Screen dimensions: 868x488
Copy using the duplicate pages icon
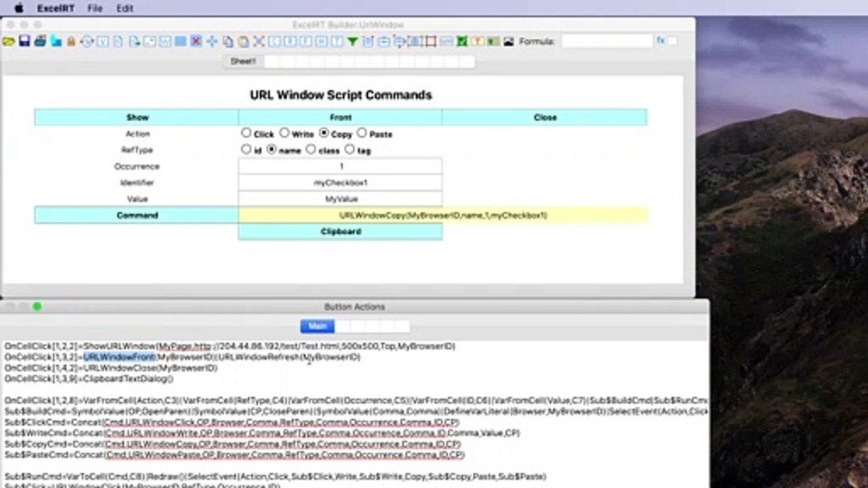click(x=228, y=41)
